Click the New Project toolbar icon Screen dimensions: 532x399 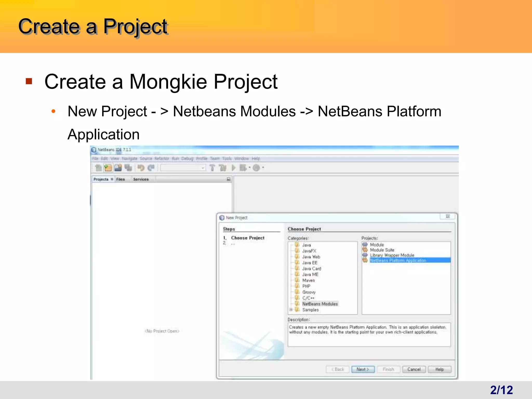coord(108,168)
